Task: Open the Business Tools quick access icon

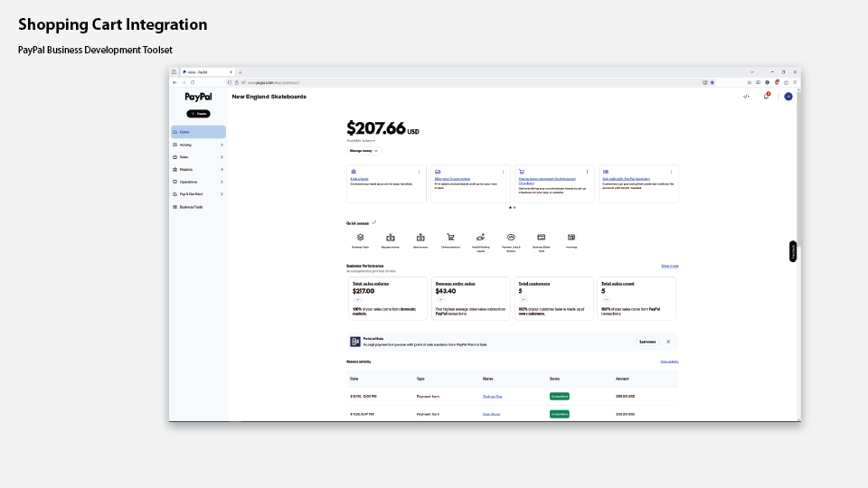Action: (360, 238)
